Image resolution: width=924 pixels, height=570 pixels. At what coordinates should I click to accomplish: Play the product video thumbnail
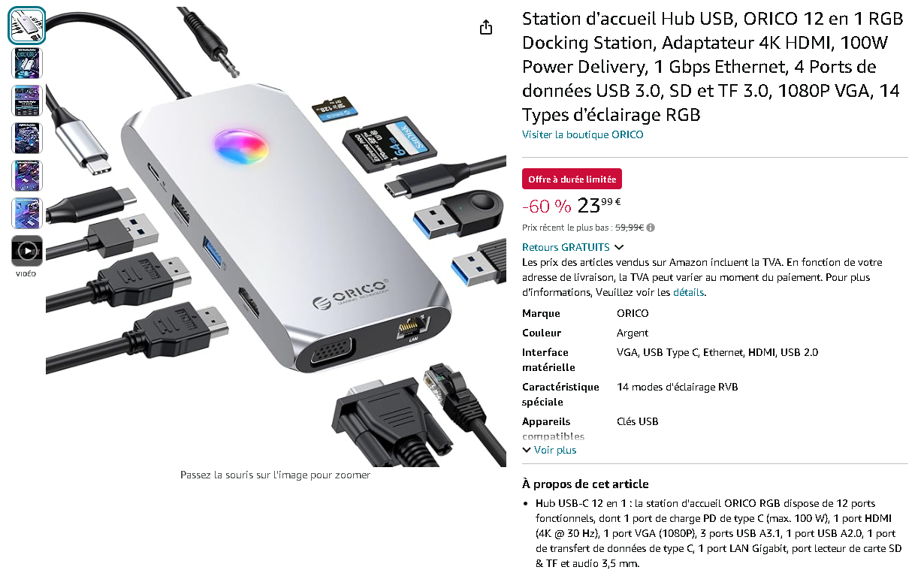(x=27, y=251)
